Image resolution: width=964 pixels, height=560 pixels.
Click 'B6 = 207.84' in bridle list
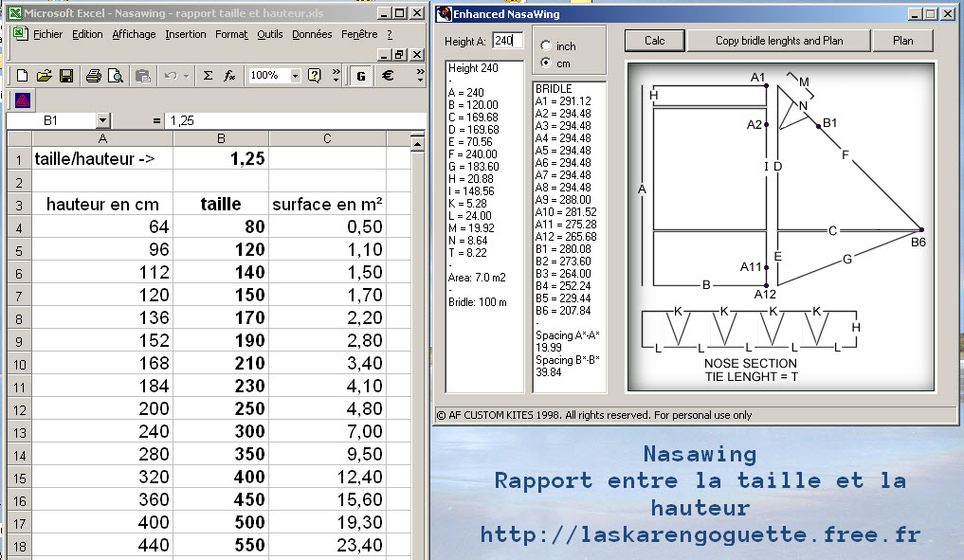coord(563,311)
